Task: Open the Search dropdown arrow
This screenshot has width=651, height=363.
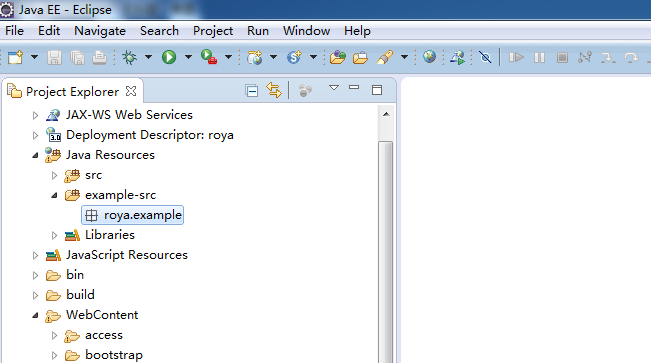Action: (404, 57)
